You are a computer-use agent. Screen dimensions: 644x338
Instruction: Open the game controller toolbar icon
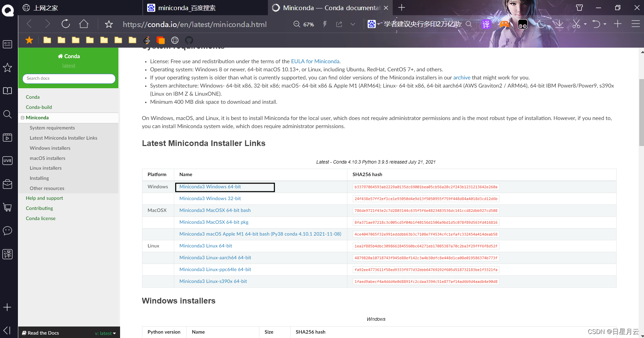pos(504,24)
